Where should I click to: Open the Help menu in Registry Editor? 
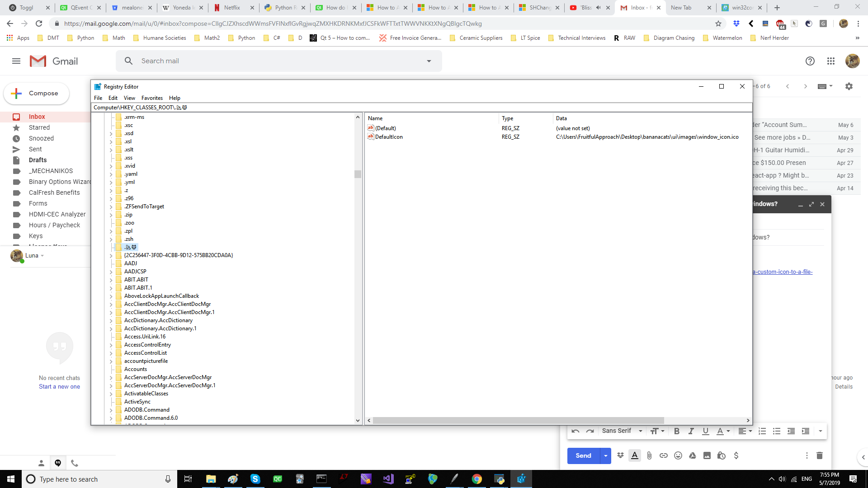click(175, 98)
